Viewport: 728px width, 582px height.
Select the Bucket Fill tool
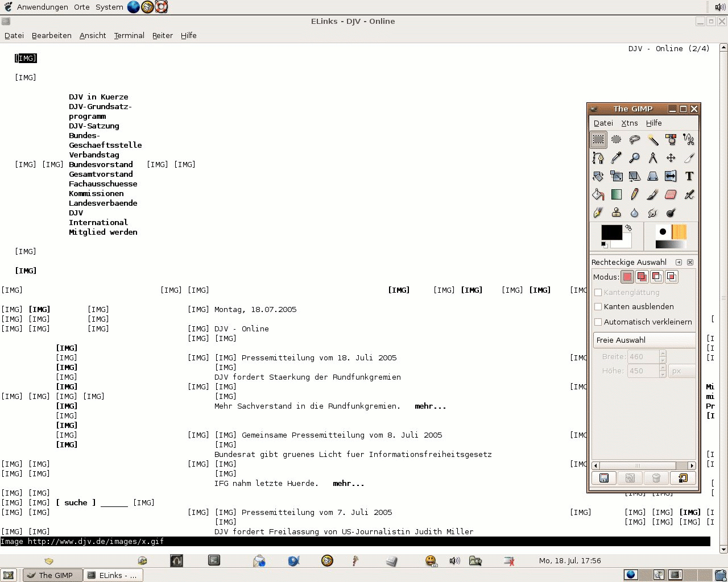coord(598,194)
